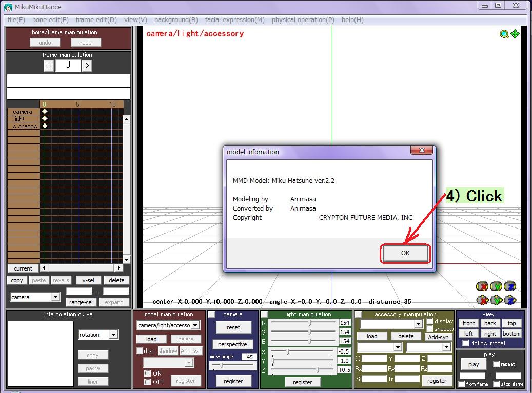Viewport: 532px width, 393px height.
Task: Select the camera row keyframe diamond
Action: click(x=45, y=112)
